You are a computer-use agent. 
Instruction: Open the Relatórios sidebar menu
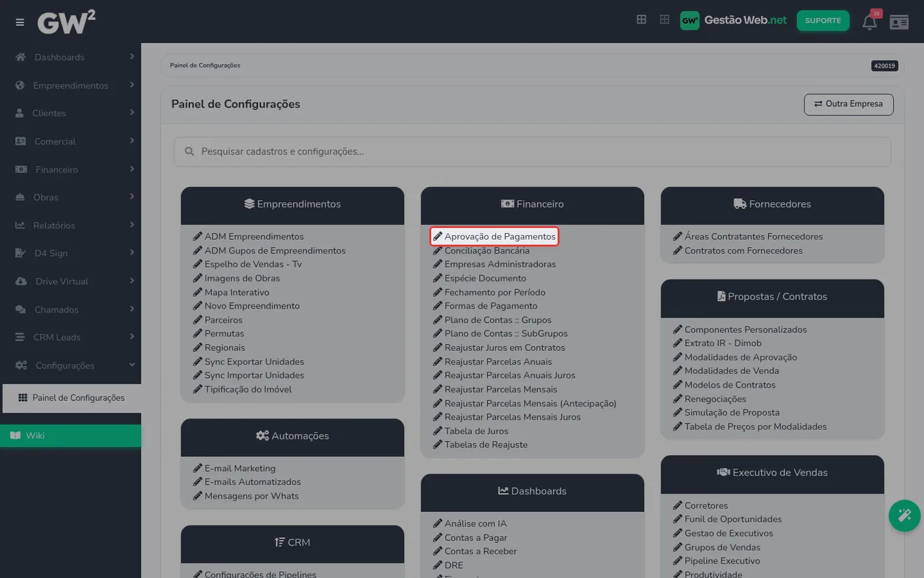pyautogui.click(x=71, y=225)
